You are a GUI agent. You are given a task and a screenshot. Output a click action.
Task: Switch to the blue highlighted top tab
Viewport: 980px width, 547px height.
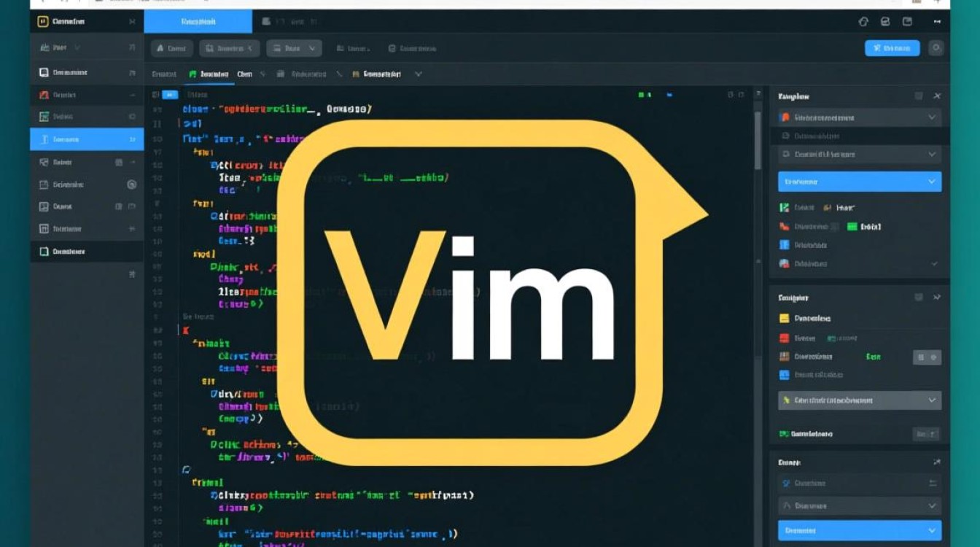click(x=198, y=22)
